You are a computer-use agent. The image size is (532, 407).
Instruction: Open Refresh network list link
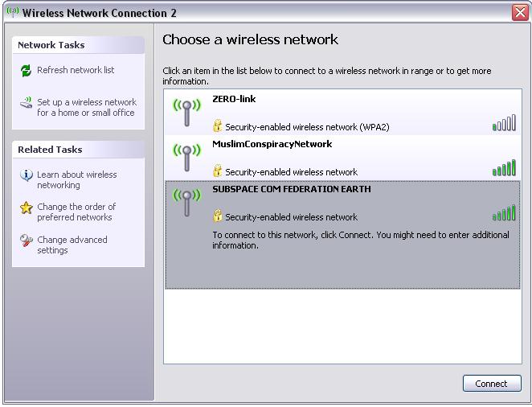click(x=76, y=70)
